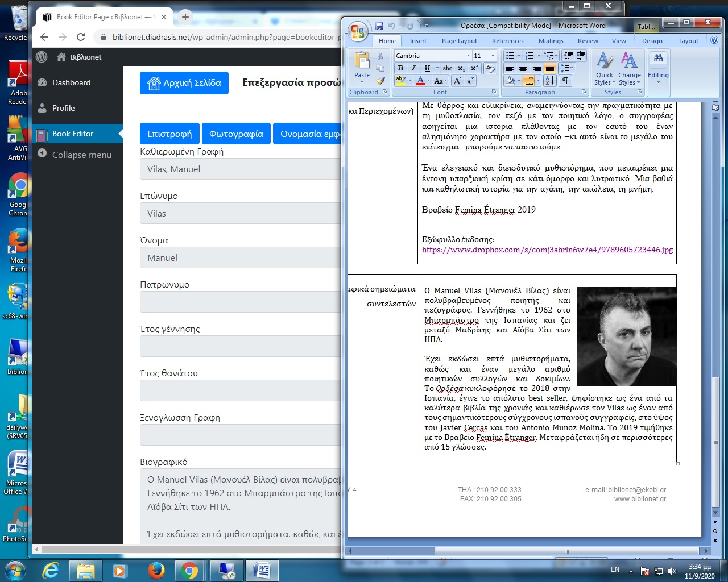Click the Επώνυμο input field
The width and height of the screenshot is (728, 582).
241,213
